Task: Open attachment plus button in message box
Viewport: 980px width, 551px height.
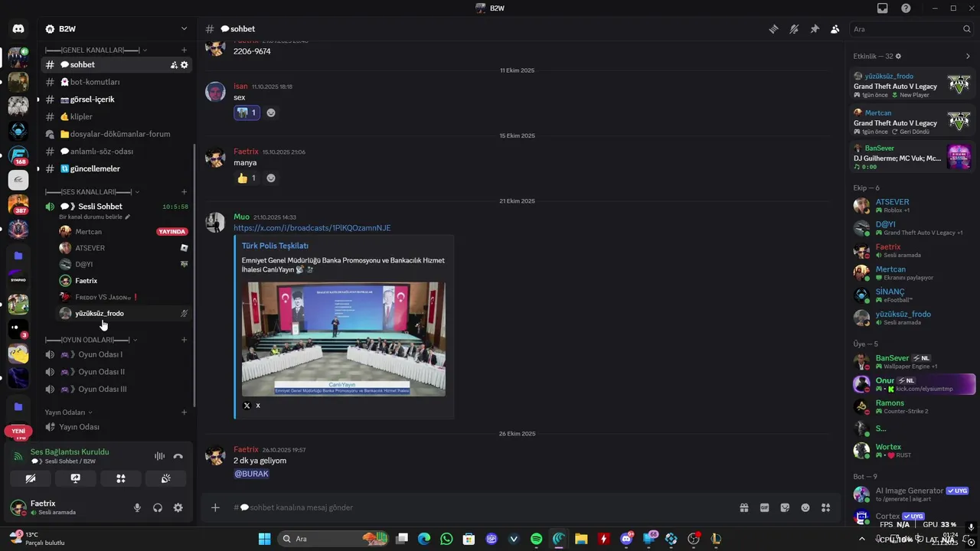Action: tap(215, 507)
